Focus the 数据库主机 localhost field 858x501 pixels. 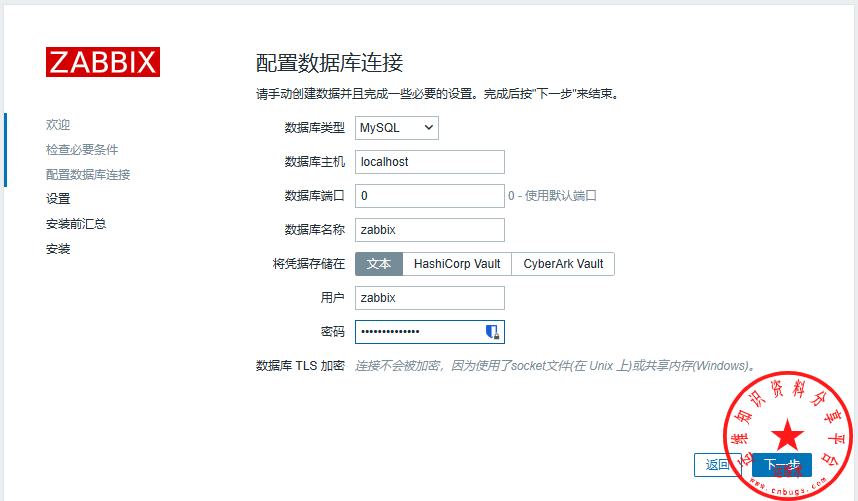(429, 162)
